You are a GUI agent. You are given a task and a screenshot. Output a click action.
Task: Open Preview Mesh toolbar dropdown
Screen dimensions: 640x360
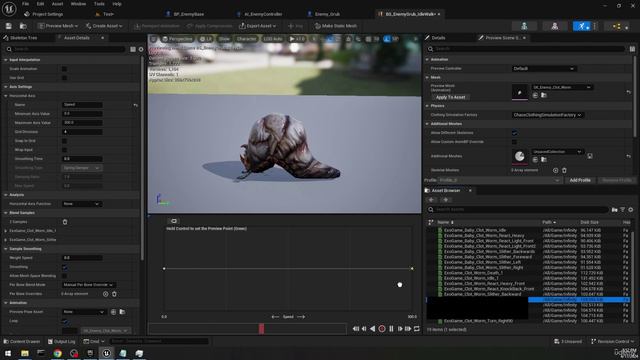click(58, 26)
